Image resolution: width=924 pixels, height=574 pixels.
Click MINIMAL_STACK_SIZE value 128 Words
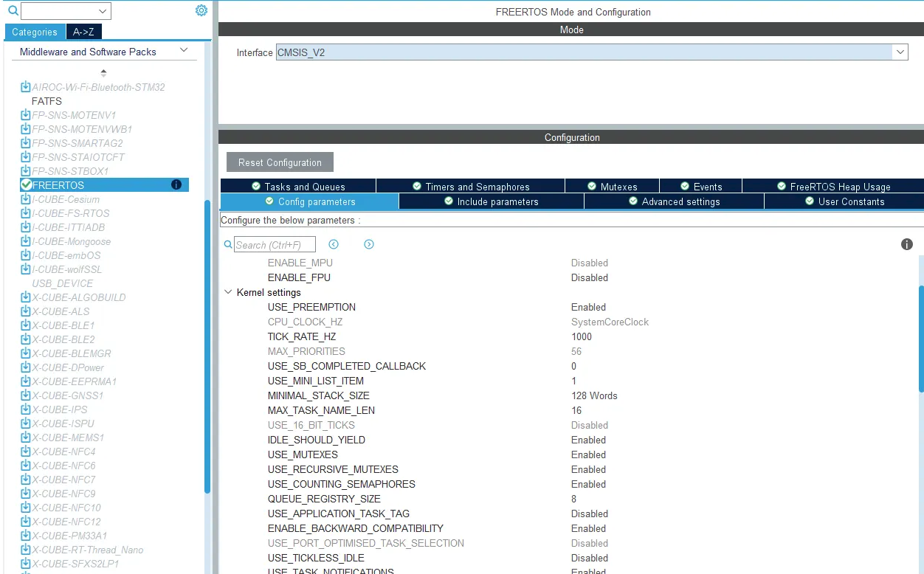(594, 395)
